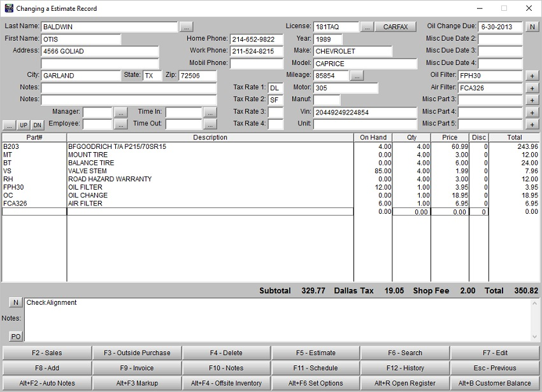View Customer Balance with Alt+B
This screenshot has height=392, width=542.
click(497, 384)
